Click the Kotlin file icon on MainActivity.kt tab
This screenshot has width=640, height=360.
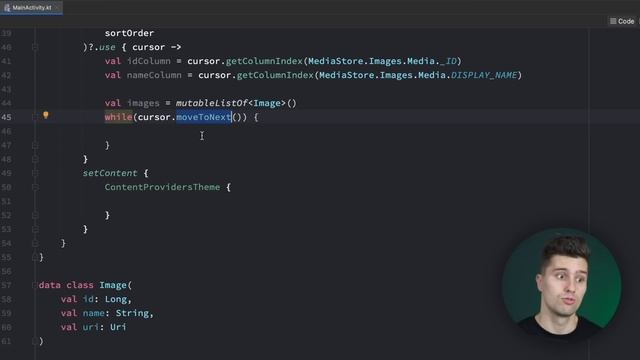[7, 8]
